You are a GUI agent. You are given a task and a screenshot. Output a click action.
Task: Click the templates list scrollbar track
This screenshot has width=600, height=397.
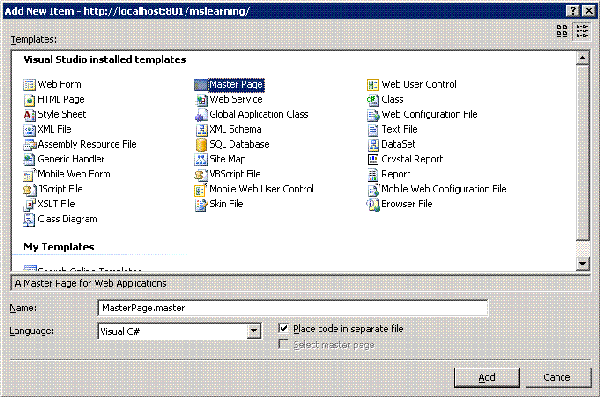coord(582,249)
